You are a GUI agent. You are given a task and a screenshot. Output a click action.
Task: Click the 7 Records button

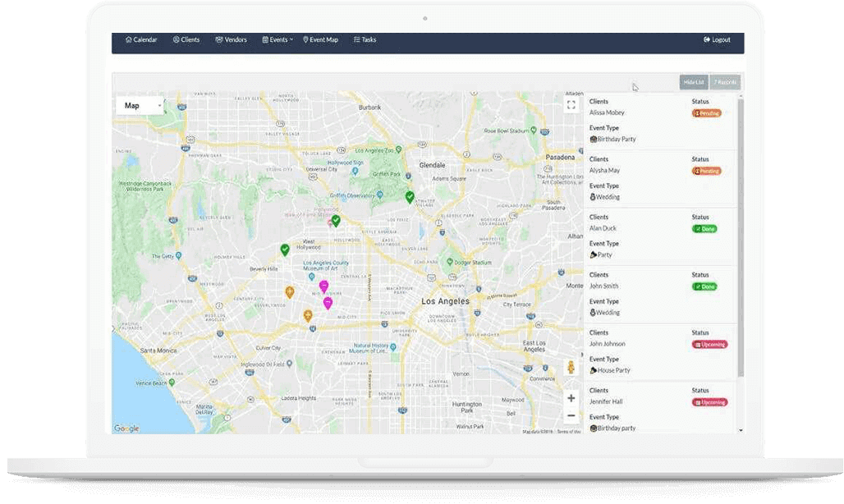725,82
